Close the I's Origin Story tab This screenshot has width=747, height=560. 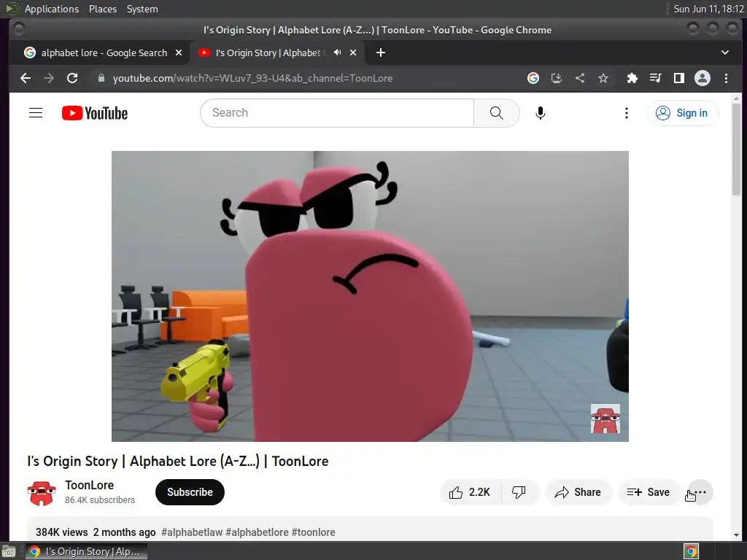pos(353,52)
